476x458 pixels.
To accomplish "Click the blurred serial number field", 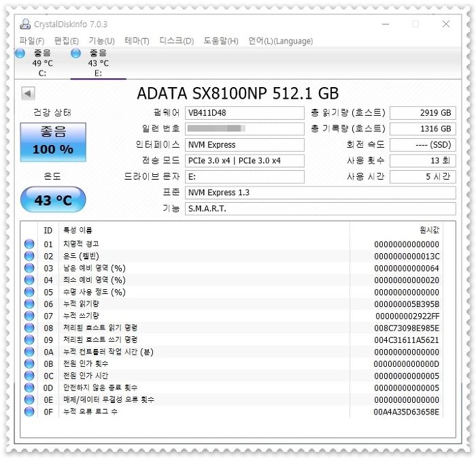I will 245,129.
